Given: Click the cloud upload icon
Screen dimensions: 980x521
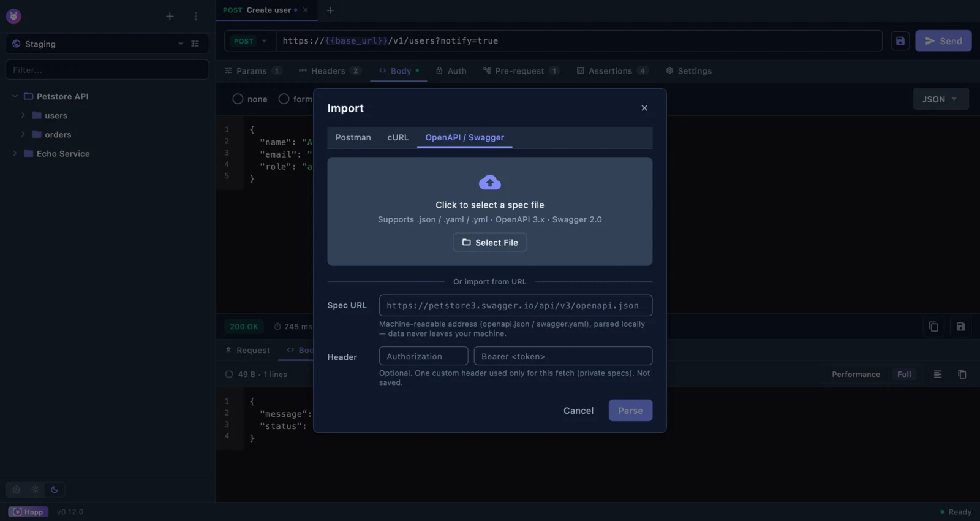Looking at the screenshot, I should 490,182.
